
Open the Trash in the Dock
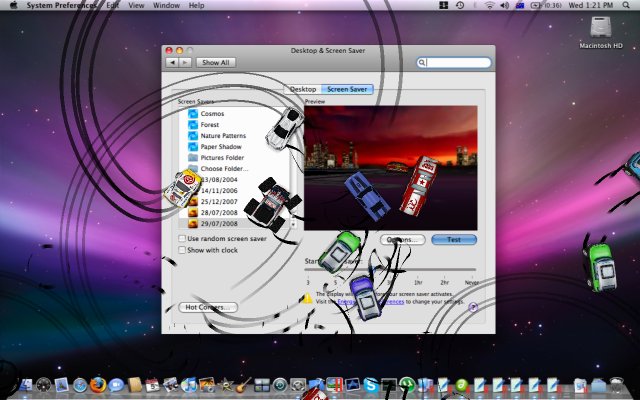tap(617, 384)
